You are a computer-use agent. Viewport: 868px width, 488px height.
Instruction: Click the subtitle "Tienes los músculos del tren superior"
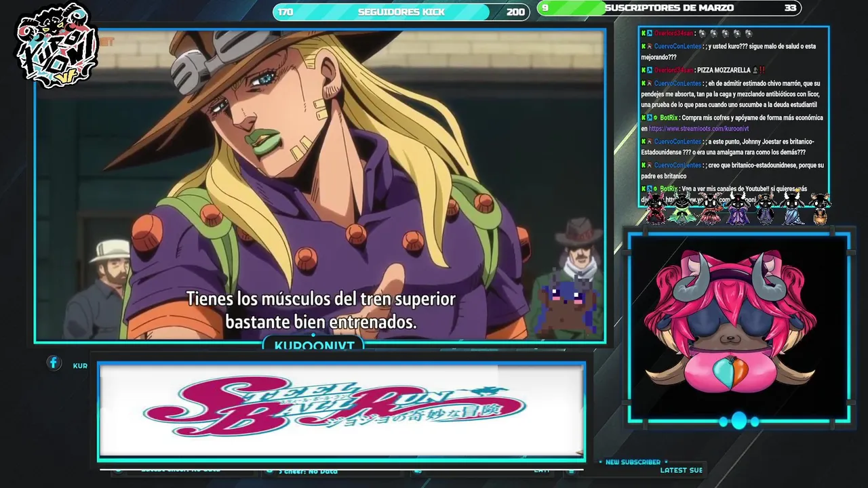[321, 299]
